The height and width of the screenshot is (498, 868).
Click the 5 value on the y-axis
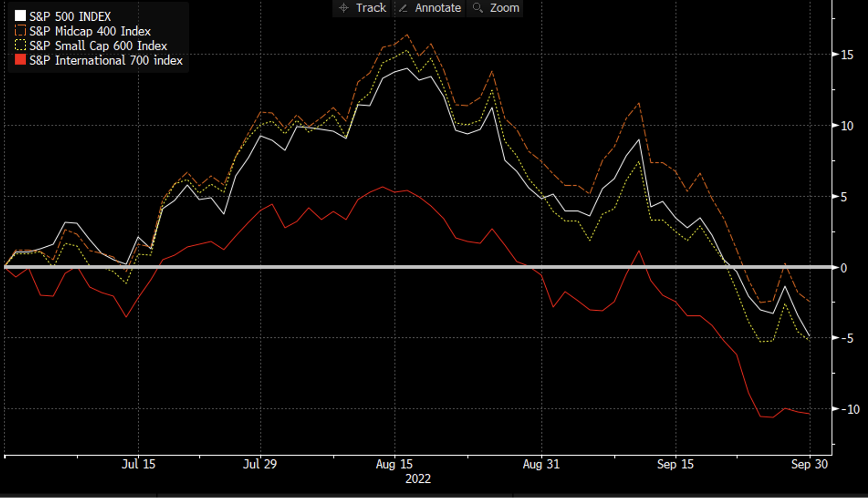tap(844, 197)
